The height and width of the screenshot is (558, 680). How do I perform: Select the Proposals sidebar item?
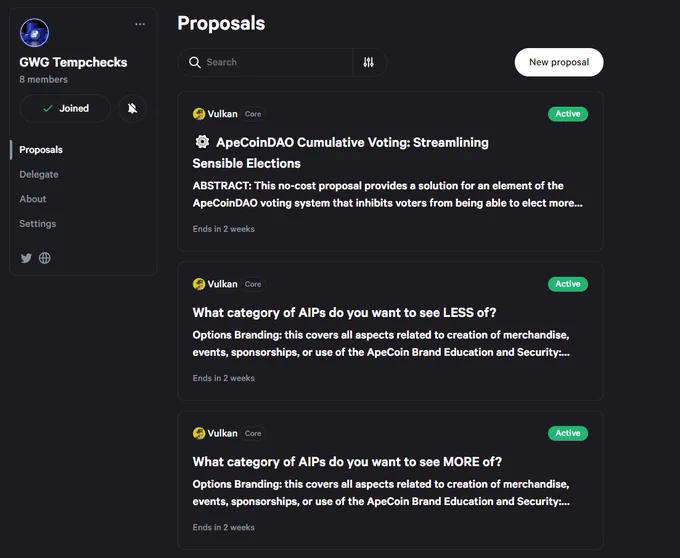[41, 150]
